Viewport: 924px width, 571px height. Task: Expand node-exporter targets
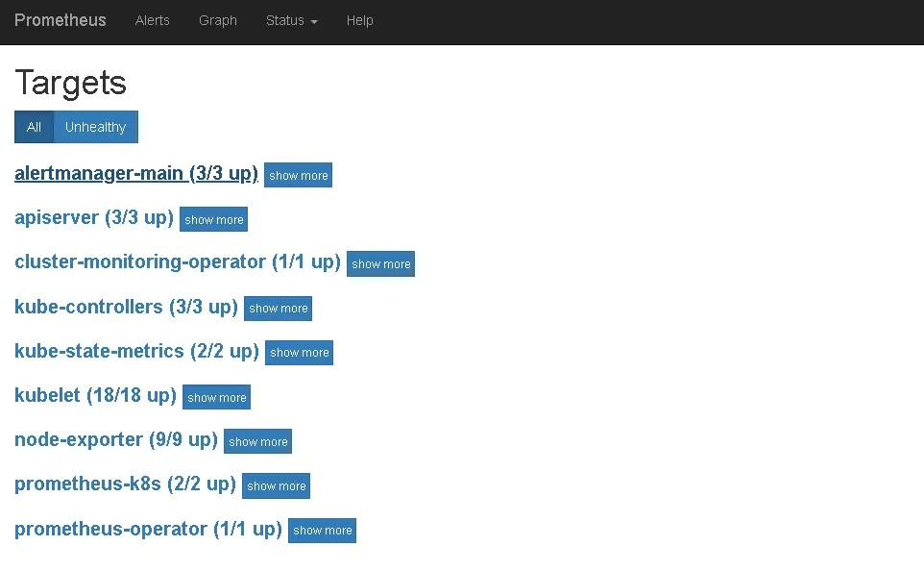257,441
